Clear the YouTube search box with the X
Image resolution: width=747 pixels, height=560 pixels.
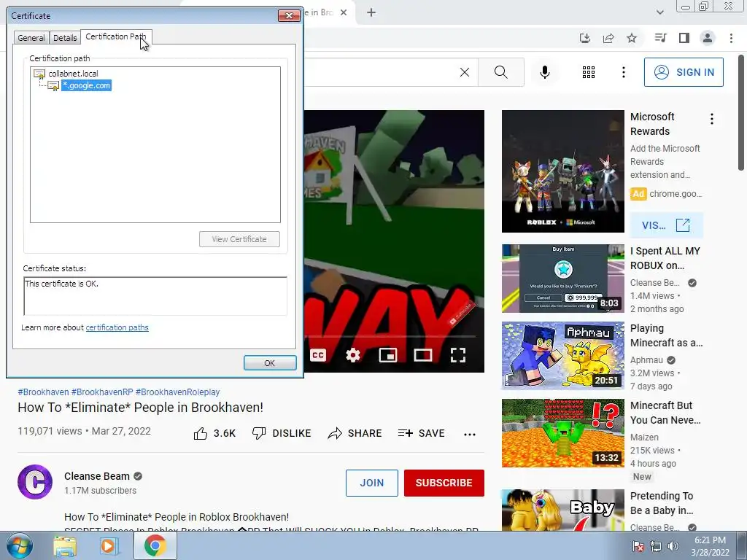coord(465,72)
